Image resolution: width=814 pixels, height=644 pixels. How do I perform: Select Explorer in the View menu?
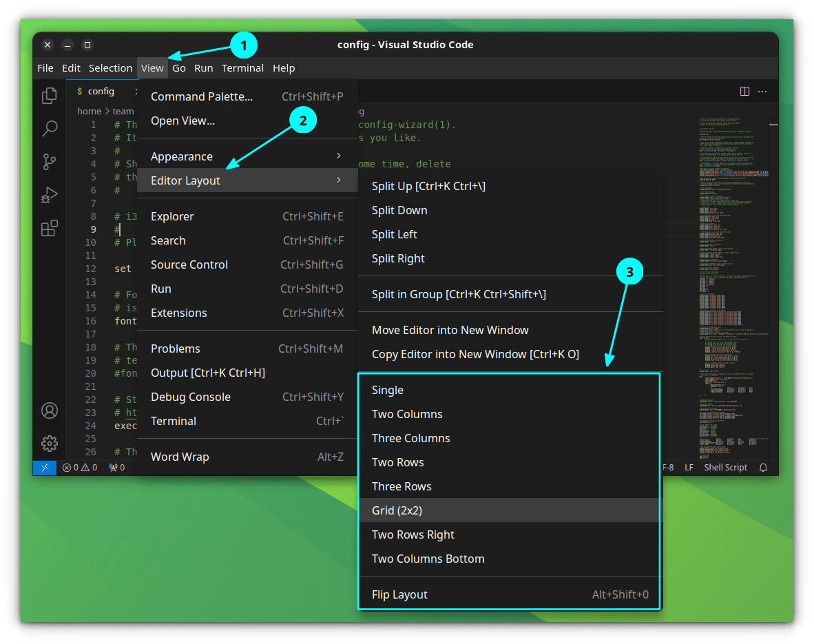247,216
